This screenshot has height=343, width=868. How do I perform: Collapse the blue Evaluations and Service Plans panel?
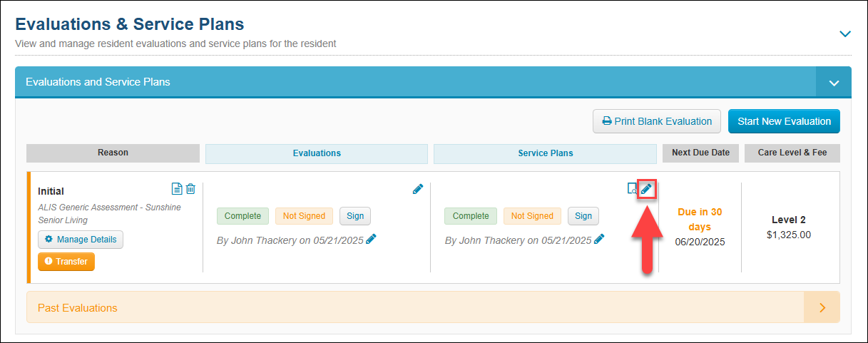coord(834,82)
